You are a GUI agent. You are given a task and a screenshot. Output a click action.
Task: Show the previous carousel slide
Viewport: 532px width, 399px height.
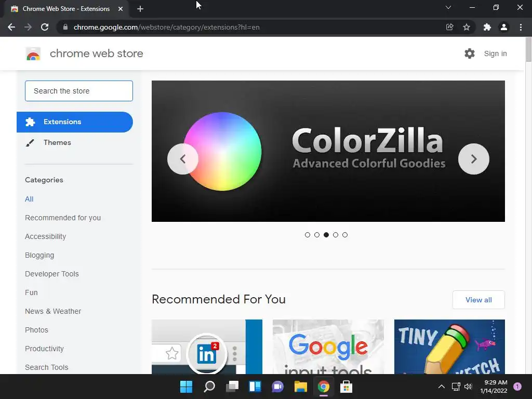coord(183,159)
